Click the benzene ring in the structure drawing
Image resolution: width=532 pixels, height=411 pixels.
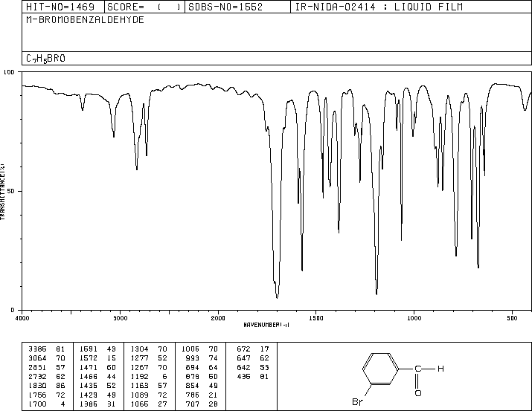pos(380,369)
